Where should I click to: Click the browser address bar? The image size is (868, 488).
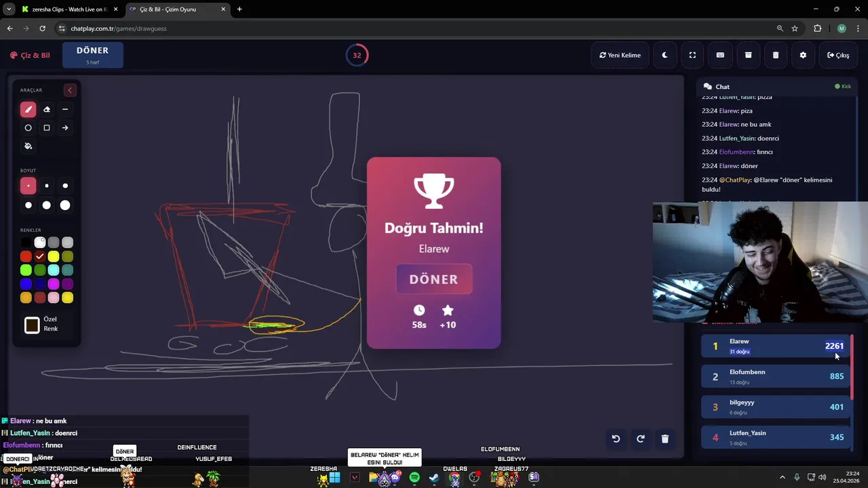(x=420, y=28)
